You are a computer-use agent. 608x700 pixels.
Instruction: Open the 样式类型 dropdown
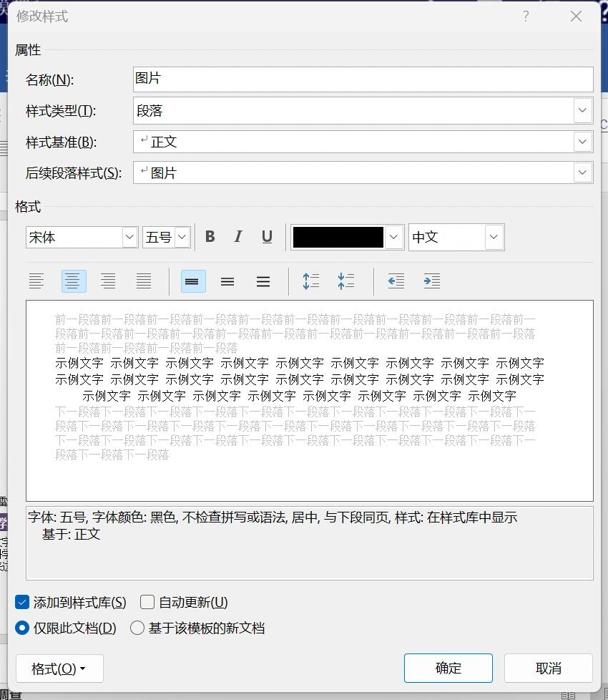pyautogui.click(x=582, y=110)
